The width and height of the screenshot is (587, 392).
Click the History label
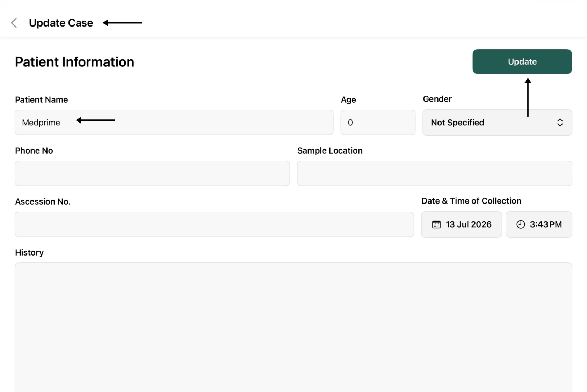coord(29,252)
